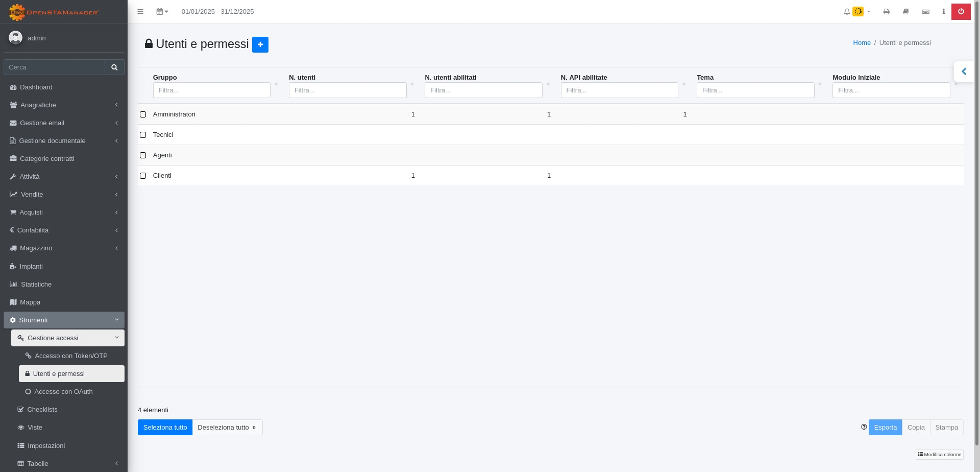Click the red power logout icon
The width and height of the screenshot is (980, 472).
coord(961,12)
